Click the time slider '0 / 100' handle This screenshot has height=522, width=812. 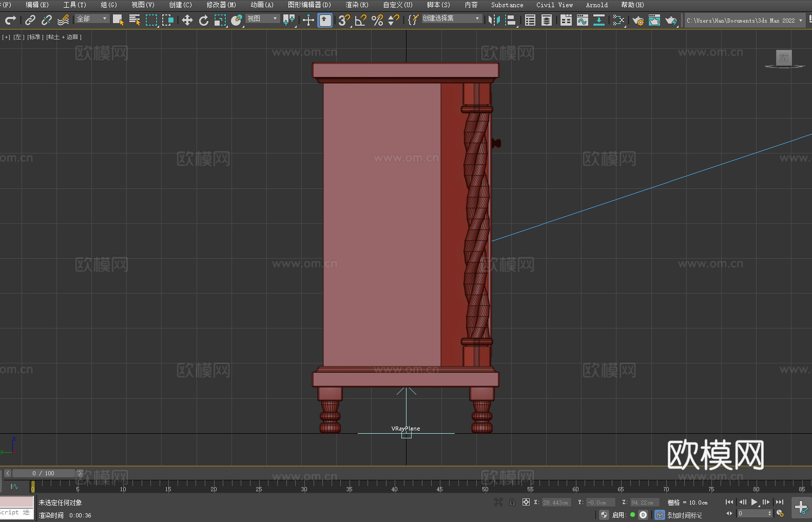[x=44, y=473]
